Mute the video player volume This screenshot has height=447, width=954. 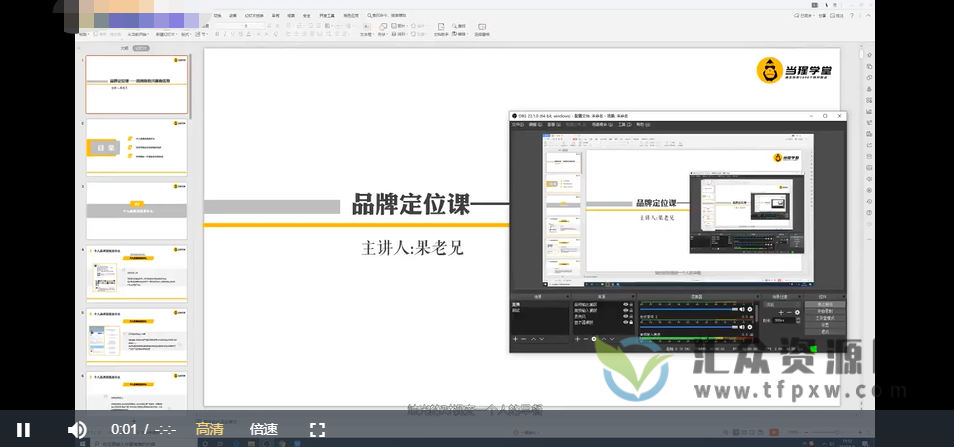77,430
